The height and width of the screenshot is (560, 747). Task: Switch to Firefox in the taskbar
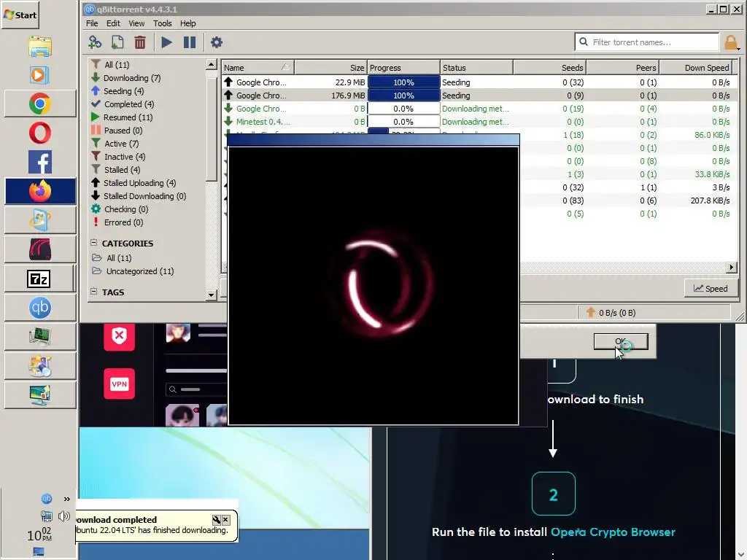coord(40,191)
